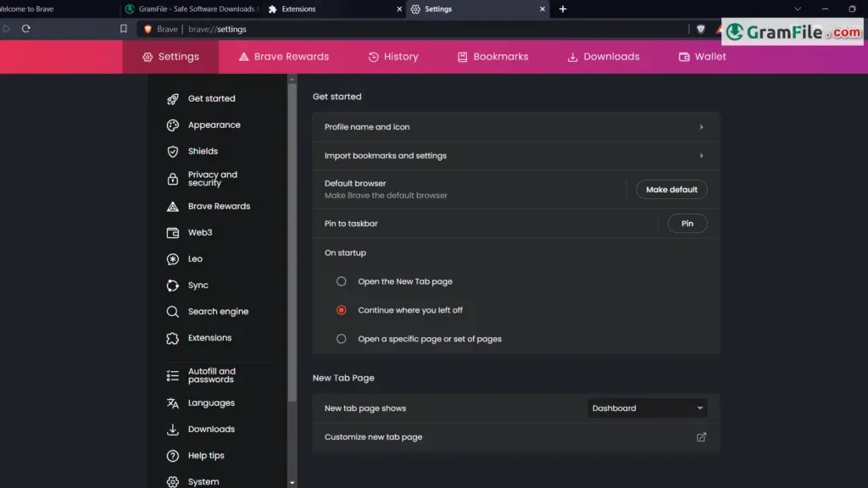Screen dimensions: 868x488
Task: Click the Sync arrows icon
Action: [x=173, y=286]
